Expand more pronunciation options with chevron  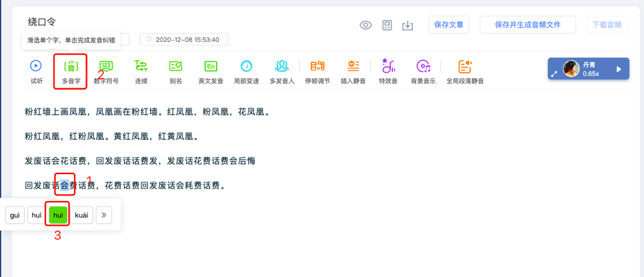click(104, 215)
